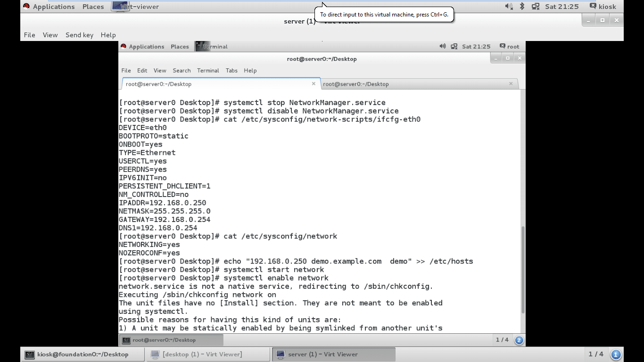Screen dimensions: 644x362
Task: Click the host panel volume icon
Action: point(509,7)
